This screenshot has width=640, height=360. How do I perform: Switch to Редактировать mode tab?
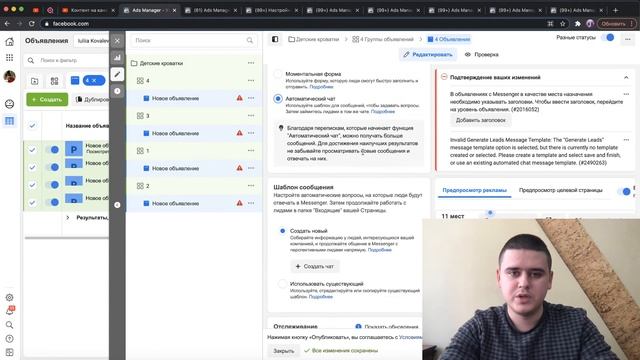pyautogui.click(x=428, y=54)
